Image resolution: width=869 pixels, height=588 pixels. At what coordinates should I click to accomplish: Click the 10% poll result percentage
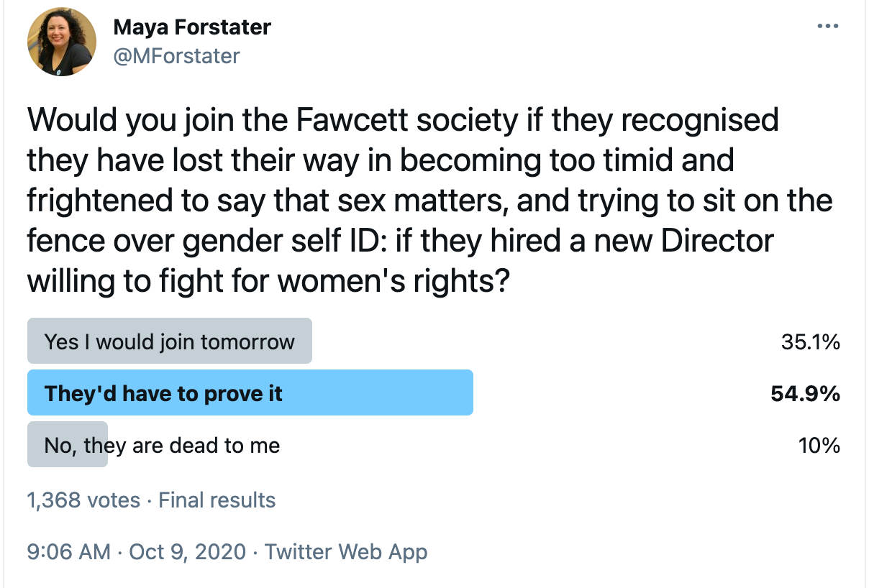click(x=819, y=446)
